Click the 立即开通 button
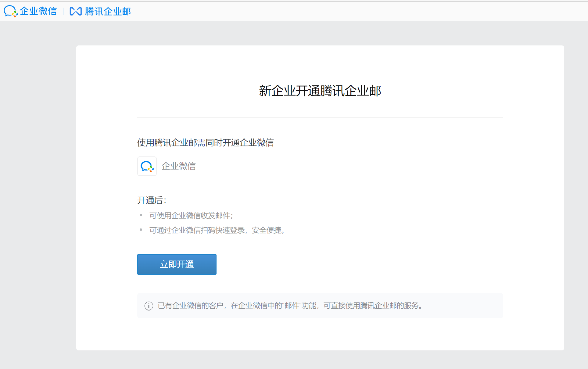588x369 pixels. click(177, 264)
